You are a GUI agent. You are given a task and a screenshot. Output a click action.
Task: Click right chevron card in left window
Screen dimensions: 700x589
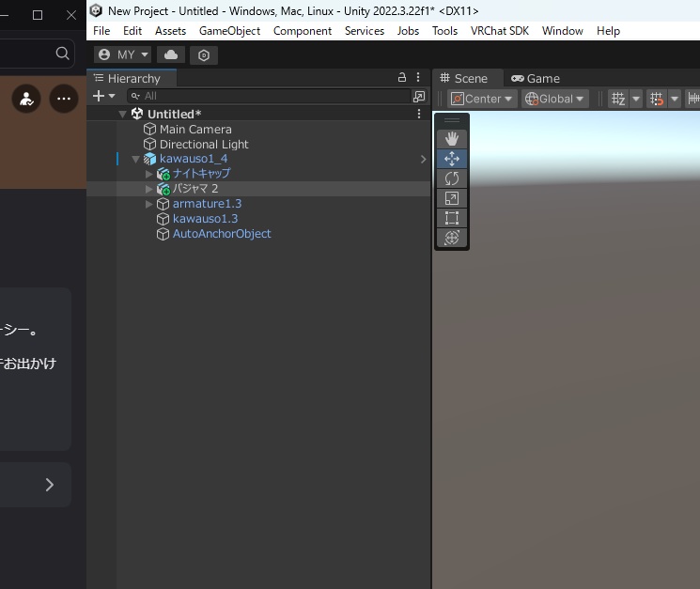pyautogui.click(x=50, y=485)
